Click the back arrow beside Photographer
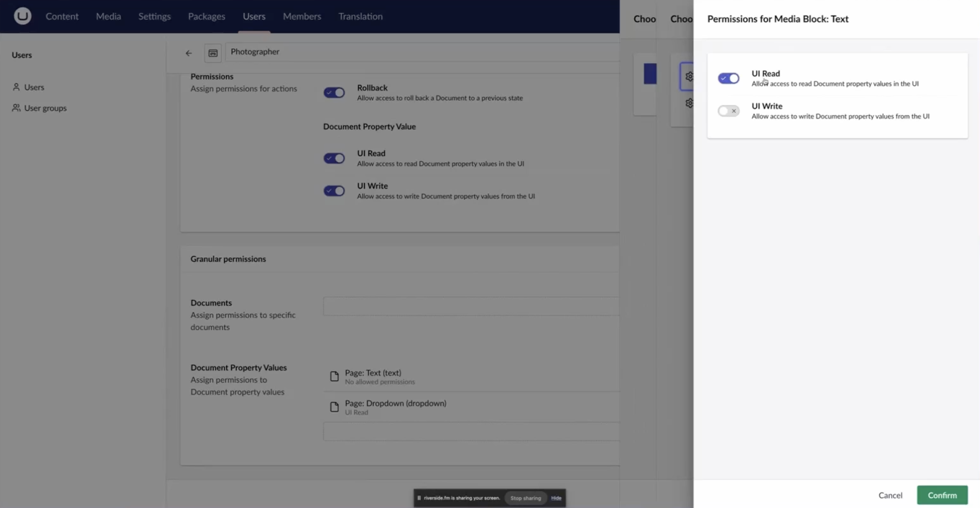This screenshot has width=980, height=508. [x=189, y=53]
